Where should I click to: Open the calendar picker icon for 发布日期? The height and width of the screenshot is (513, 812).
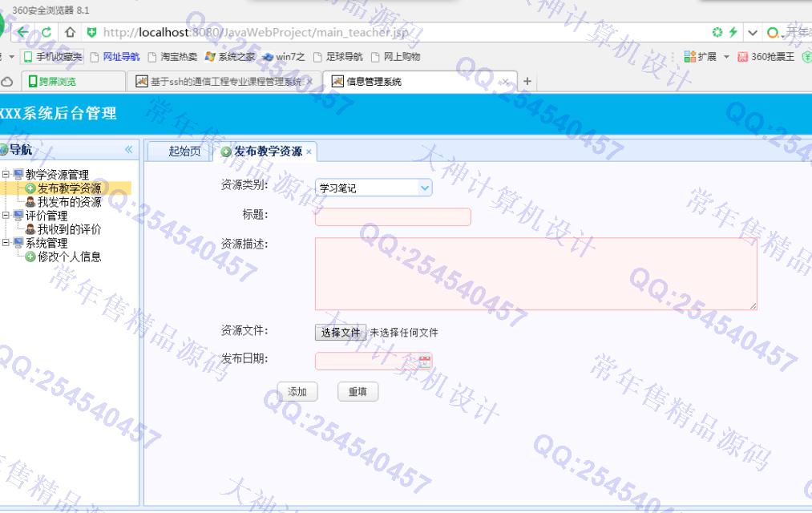(x=425, y=362)
